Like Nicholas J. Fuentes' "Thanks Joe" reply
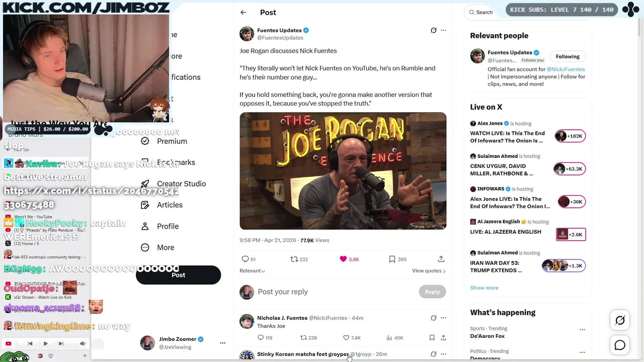The width and height of the screenshot is (644, 362). (346, 338)
